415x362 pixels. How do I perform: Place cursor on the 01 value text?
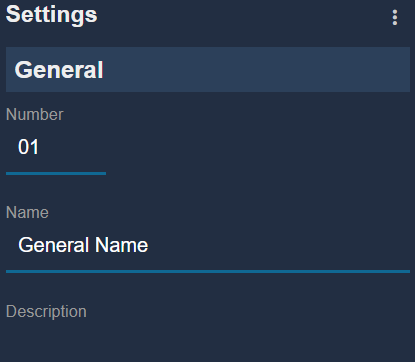point(28,147)
